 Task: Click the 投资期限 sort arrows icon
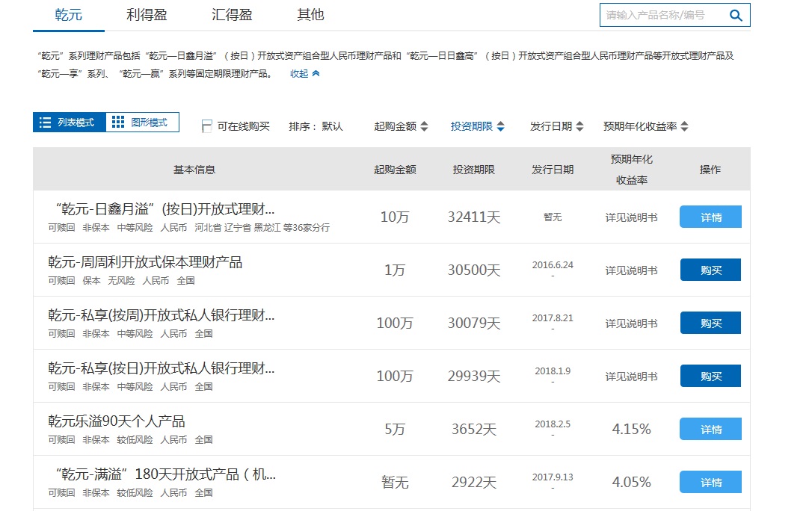(x=501, y=126)
